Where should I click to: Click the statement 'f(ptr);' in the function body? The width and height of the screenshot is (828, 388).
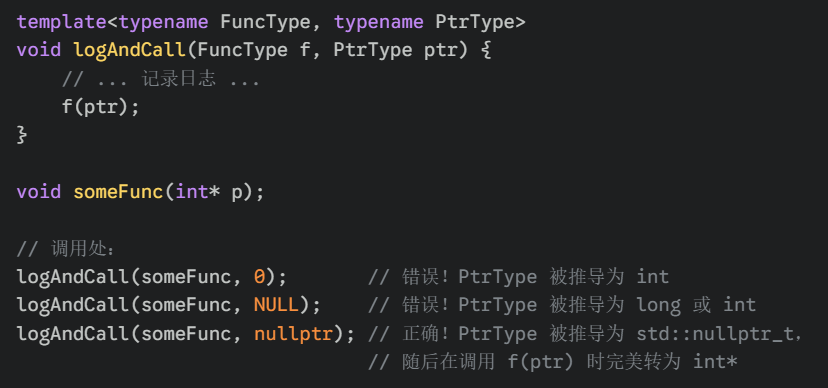pyautogui.click(x=101, y=108)
